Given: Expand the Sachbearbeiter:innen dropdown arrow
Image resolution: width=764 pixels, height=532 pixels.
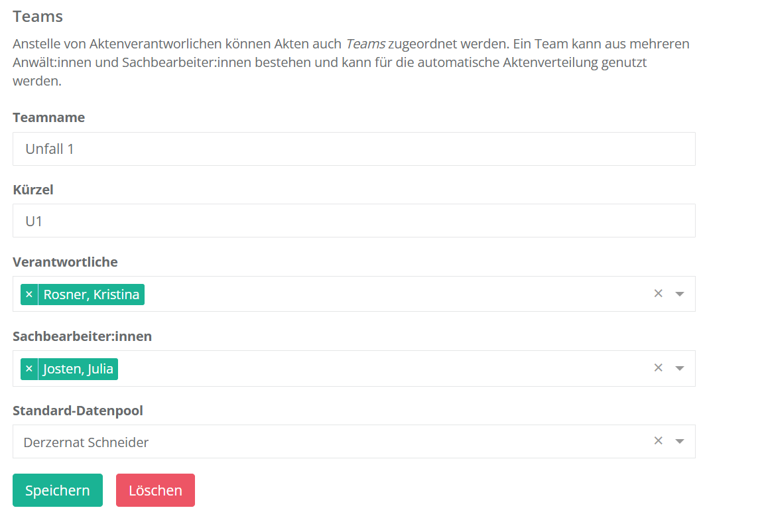Looking at the screenshot, I should [x=679, y=368].
